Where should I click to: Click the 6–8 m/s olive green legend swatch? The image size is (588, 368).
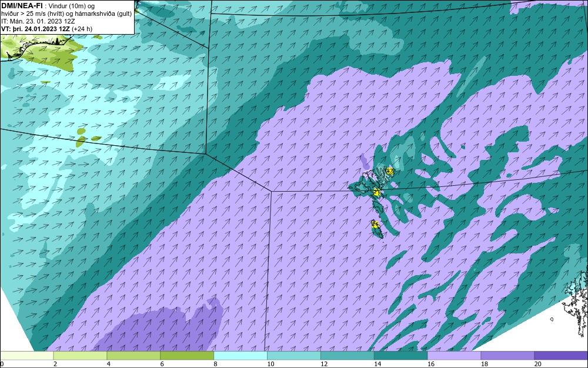[187, 356]
